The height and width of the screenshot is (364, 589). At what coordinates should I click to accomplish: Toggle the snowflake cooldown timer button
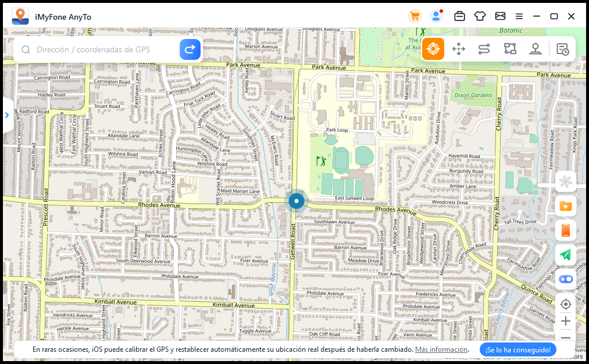(x=565, y=181)
